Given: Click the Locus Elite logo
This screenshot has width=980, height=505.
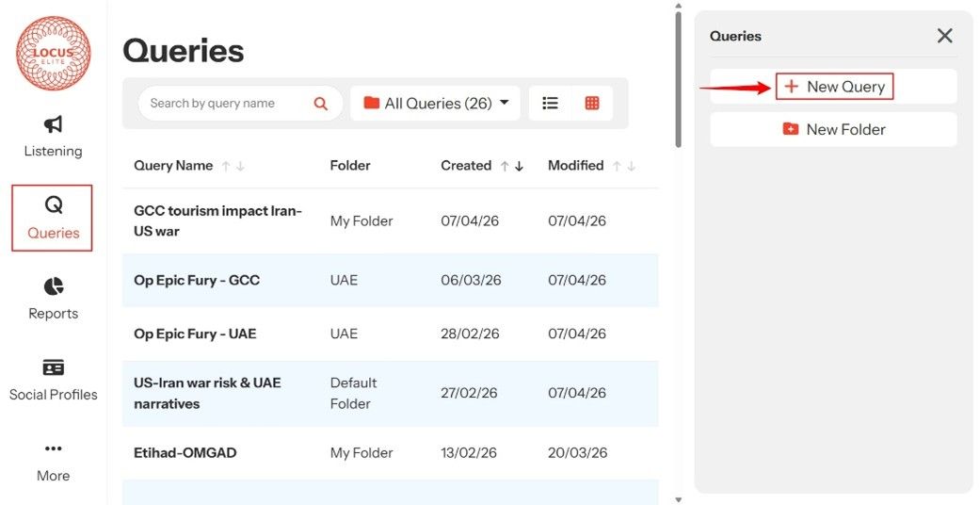Looking at the screenshot, I should click(54, 54).
